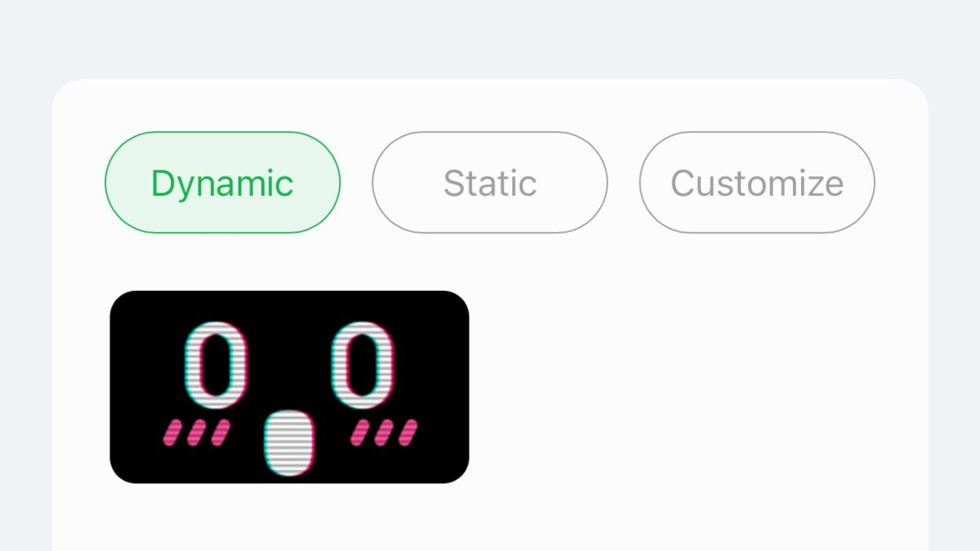This screenshot has height=551, width=980.
Task: Click the middle stroke of left blush
Action: pos(196,433)
